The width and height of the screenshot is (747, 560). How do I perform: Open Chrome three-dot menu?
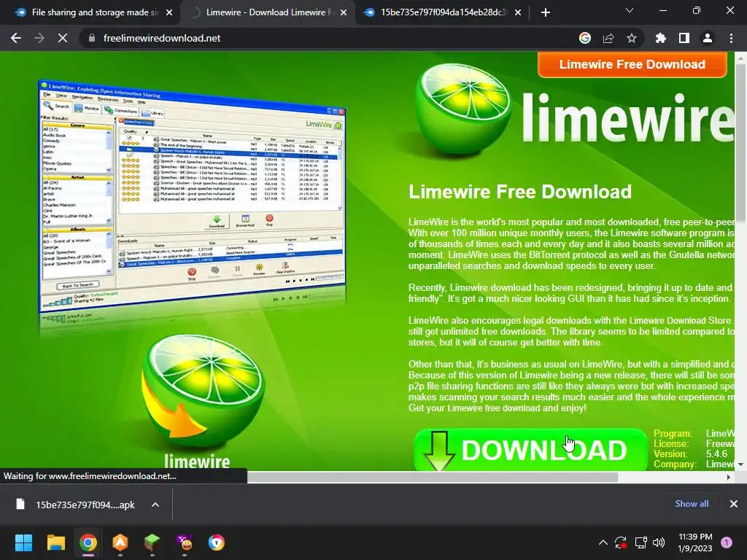click(x=731, y=38)
